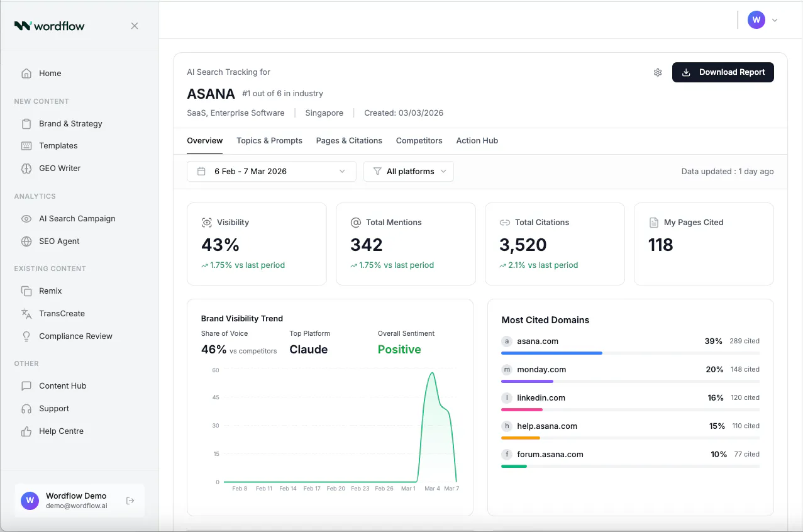
Task: Click the Positive overall sentiment value
Action: pos(399,350)
